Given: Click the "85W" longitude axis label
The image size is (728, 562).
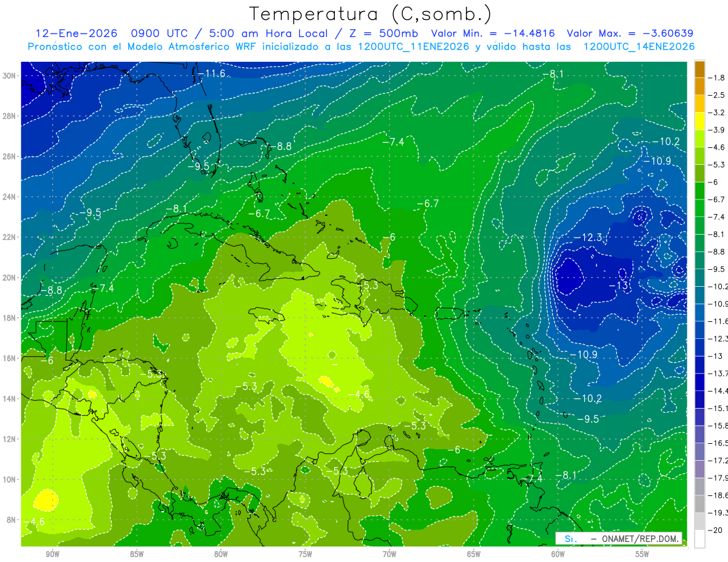Looking at the screenshot, I should click(136, 554).
